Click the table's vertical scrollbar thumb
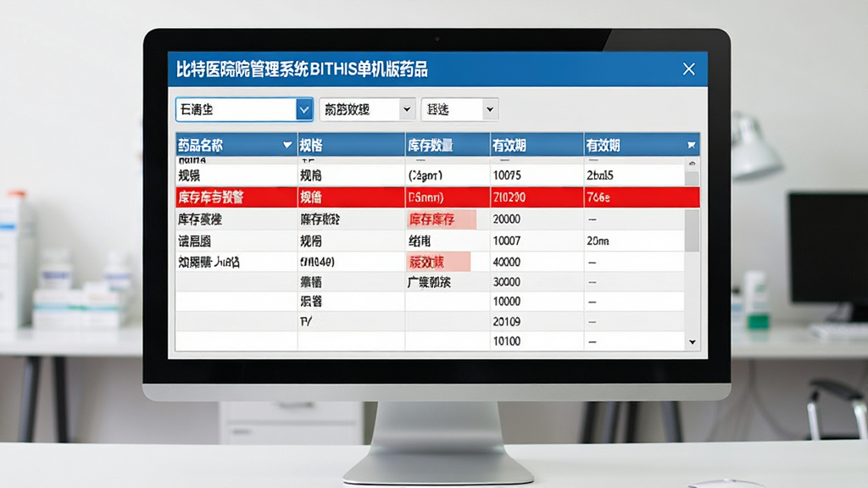868x488 pixels. [x=692, y=230]
